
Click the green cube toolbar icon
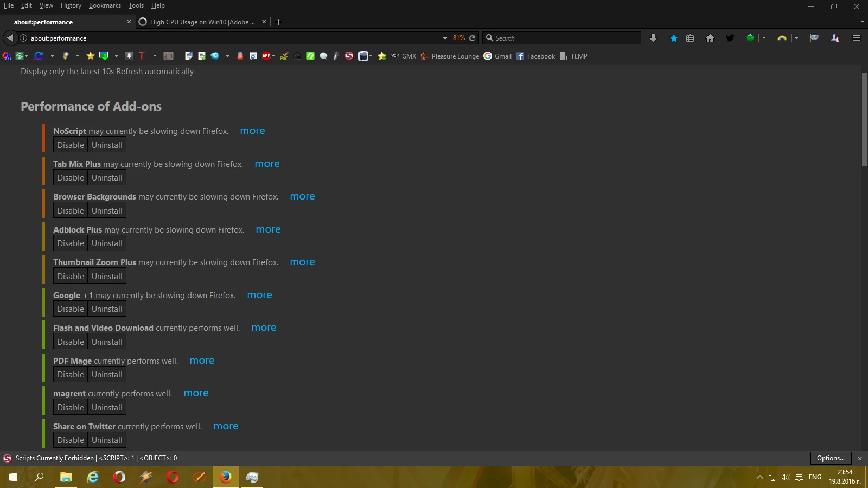tap(750, 38)
